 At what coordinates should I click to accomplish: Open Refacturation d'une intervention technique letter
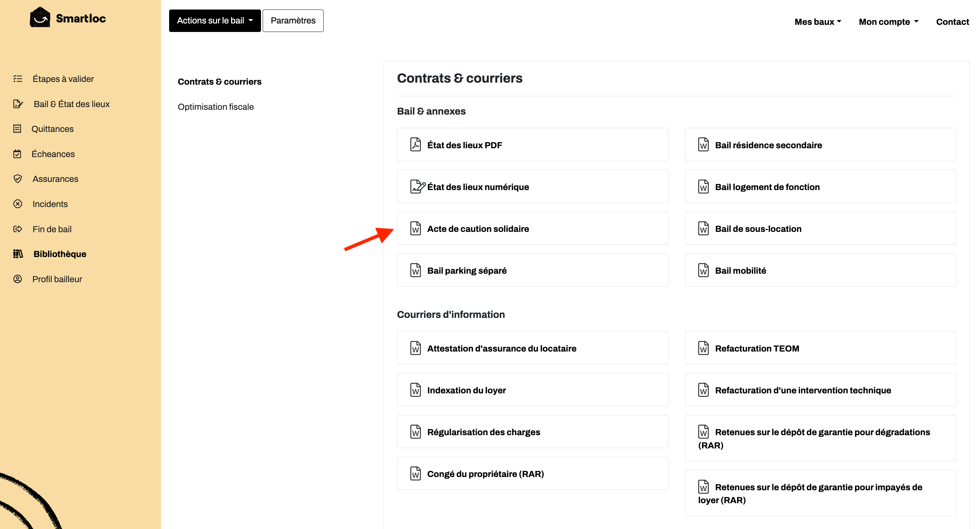[821, 390]
